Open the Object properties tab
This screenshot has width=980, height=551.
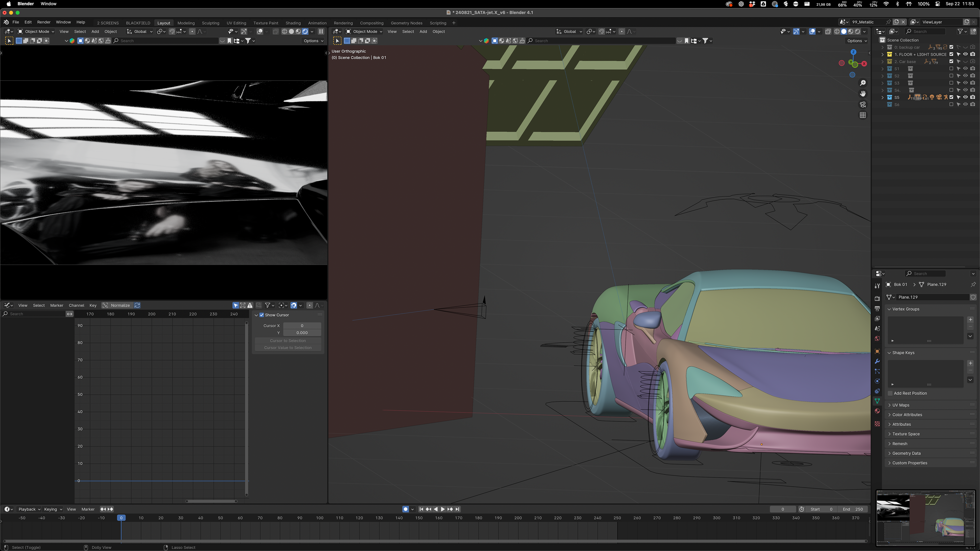pos(877,351)
